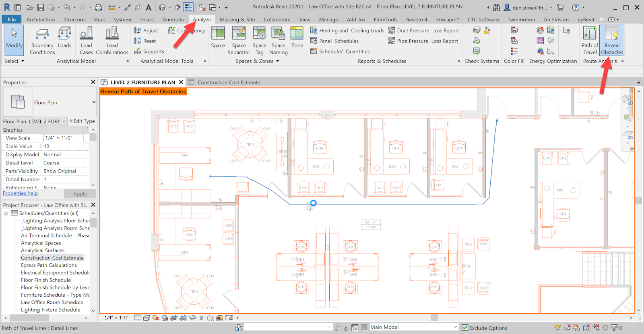Screen dimensions: 644x334
Task: Click Visual Style icon in view bar
Action: (147, 318)
